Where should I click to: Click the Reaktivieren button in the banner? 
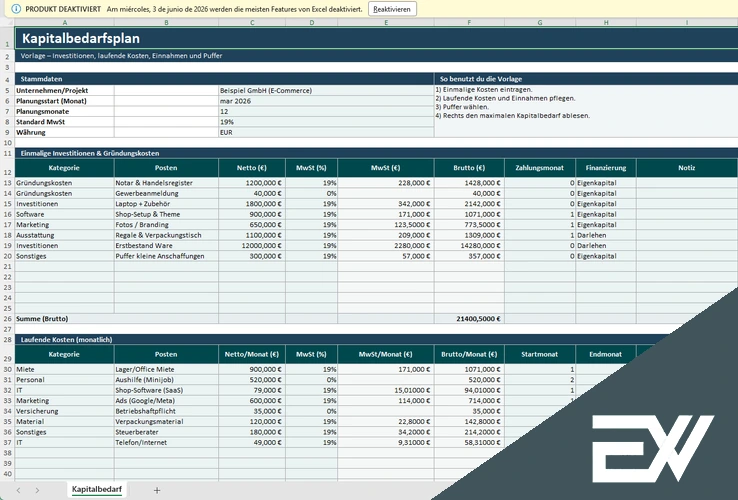[x=392, y=9]
